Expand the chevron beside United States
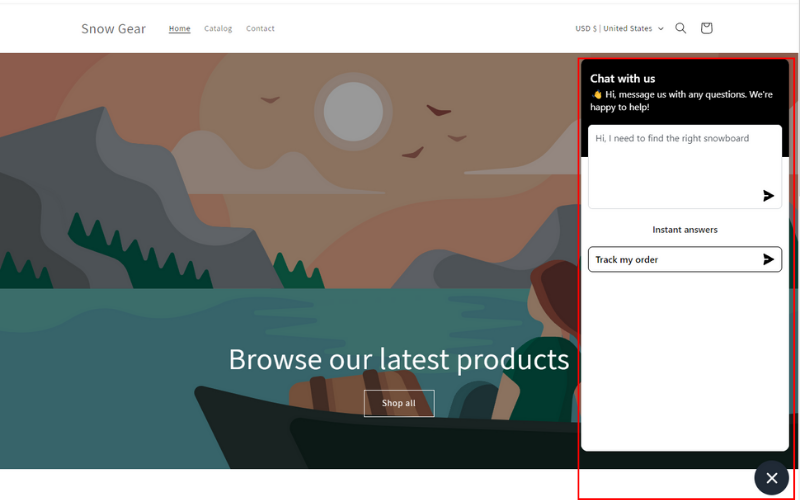800x500 pixels. pos(661,29)
